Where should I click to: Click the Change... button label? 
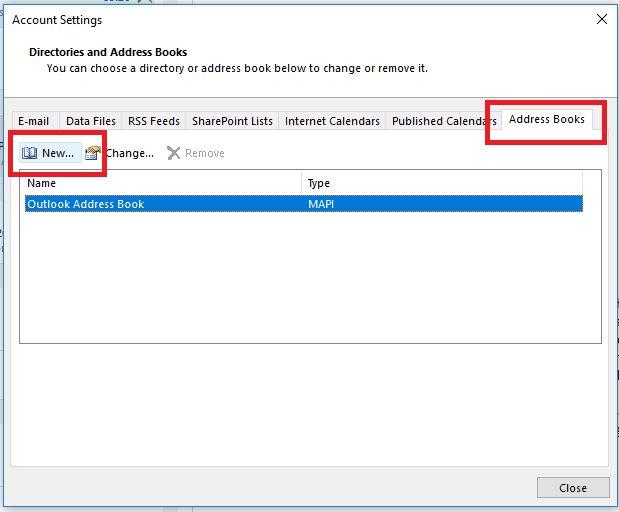tap(130, 153)
